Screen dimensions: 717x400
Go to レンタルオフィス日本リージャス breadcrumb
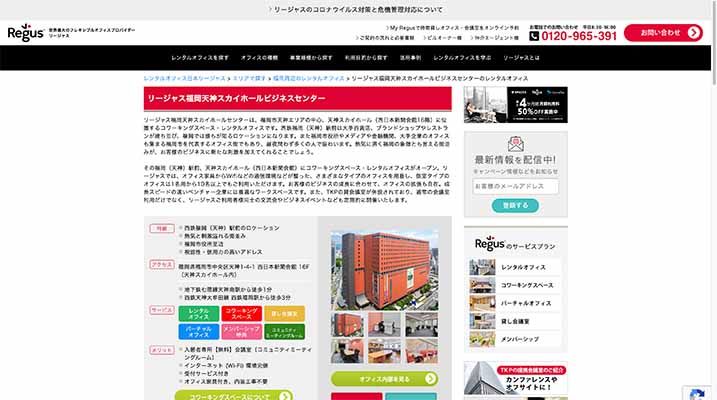[x=184, y=79]
